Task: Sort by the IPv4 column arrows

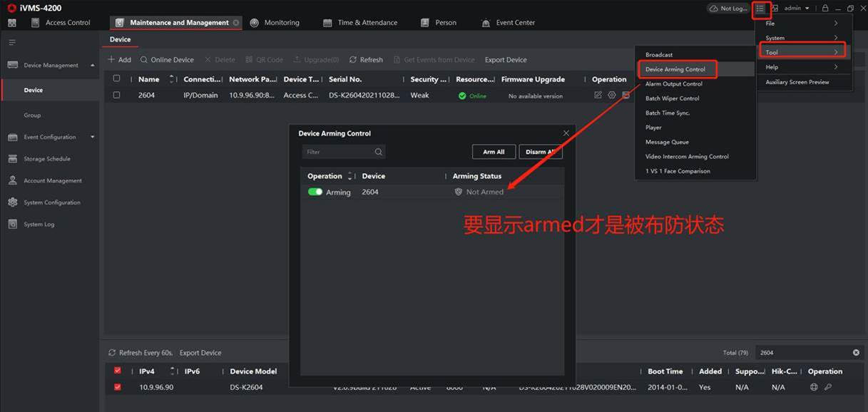Action: [x=171, y=371]
